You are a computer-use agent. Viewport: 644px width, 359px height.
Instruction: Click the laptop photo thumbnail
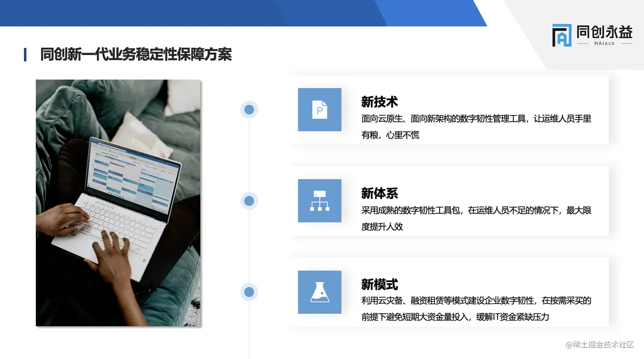(x=118, y=203)
